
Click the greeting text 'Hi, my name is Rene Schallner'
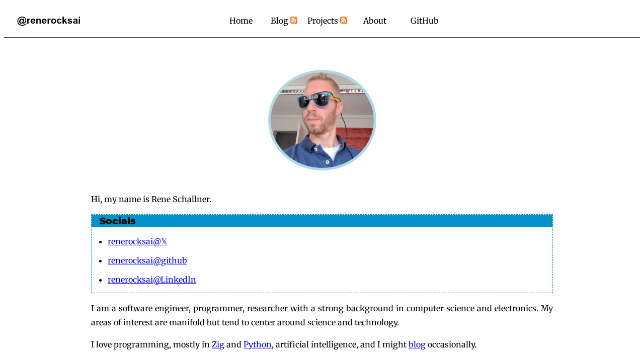click(151, 199)
